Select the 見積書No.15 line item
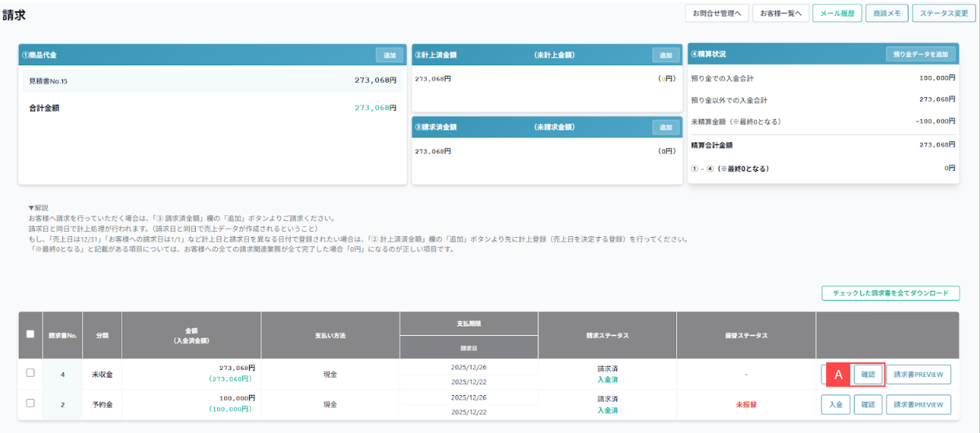The width and height of the screenshot is (980, 433). click(49, 81)
